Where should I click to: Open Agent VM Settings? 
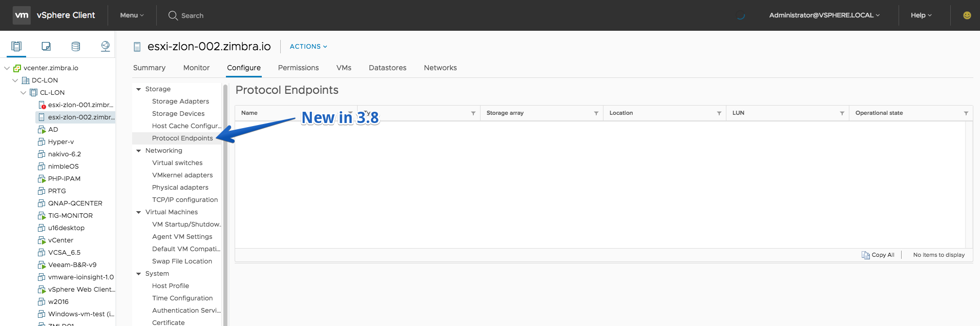[x=182, y=237]
